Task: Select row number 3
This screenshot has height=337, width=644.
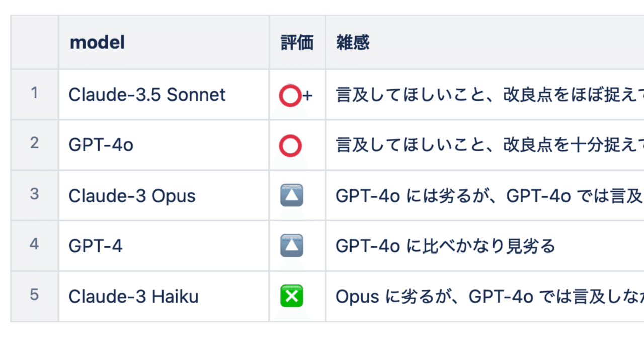Action: click(34, 195)
